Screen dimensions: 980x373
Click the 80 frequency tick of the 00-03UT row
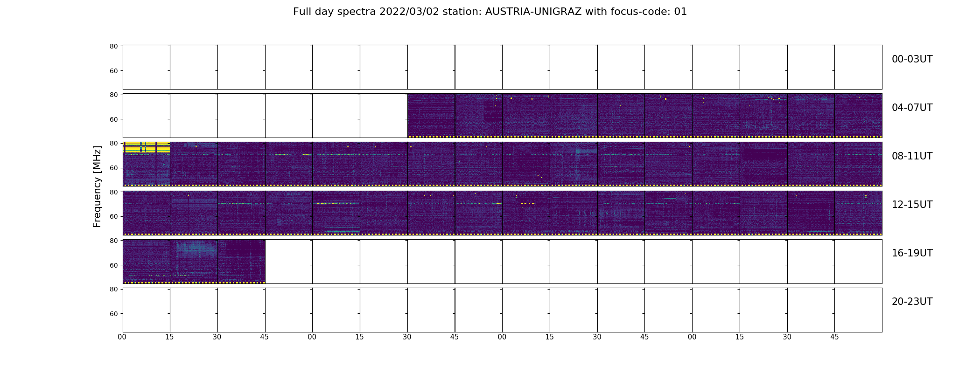[x=113, y=46]
